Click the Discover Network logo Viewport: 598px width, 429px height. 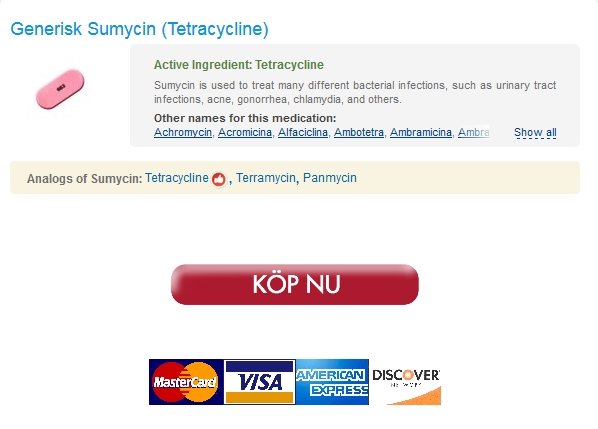pyautogui.click(x=406, y=386)
